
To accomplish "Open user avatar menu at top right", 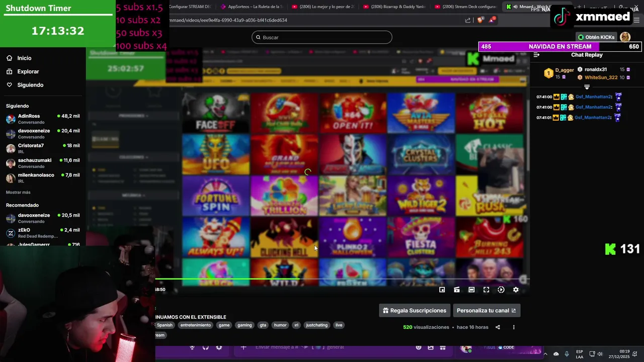I will coord(625,37).
